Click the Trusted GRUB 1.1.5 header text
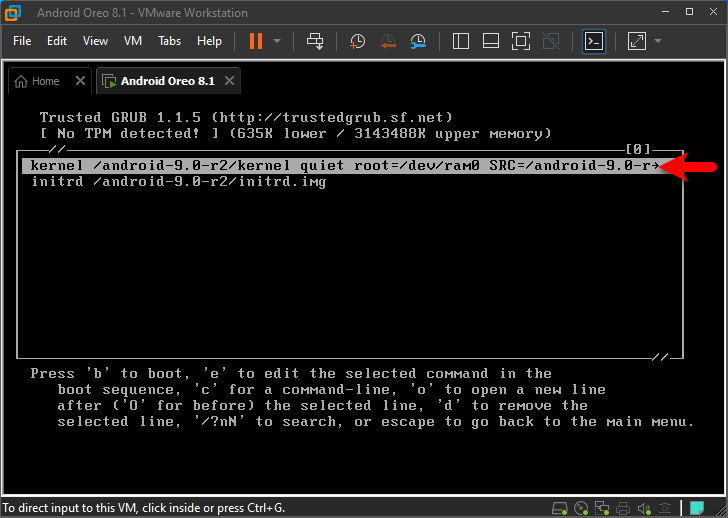Screen dimensions: 728x518 tap(246, 117)
